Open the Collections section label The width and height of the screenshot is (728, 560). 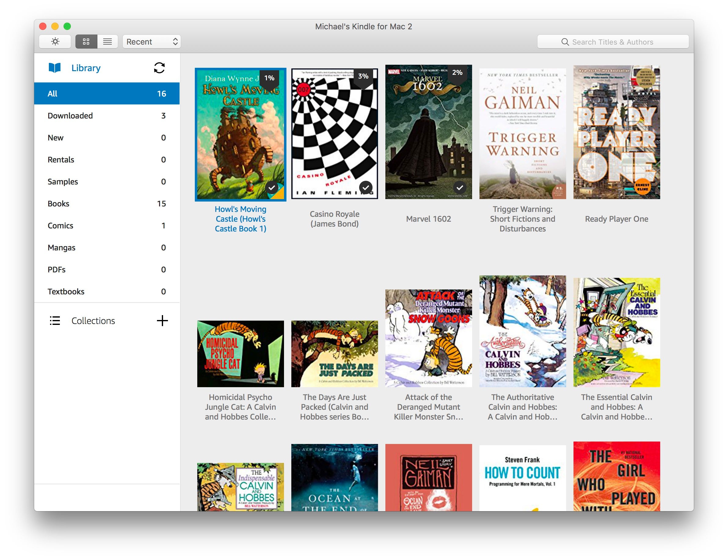tap(93, 321)
